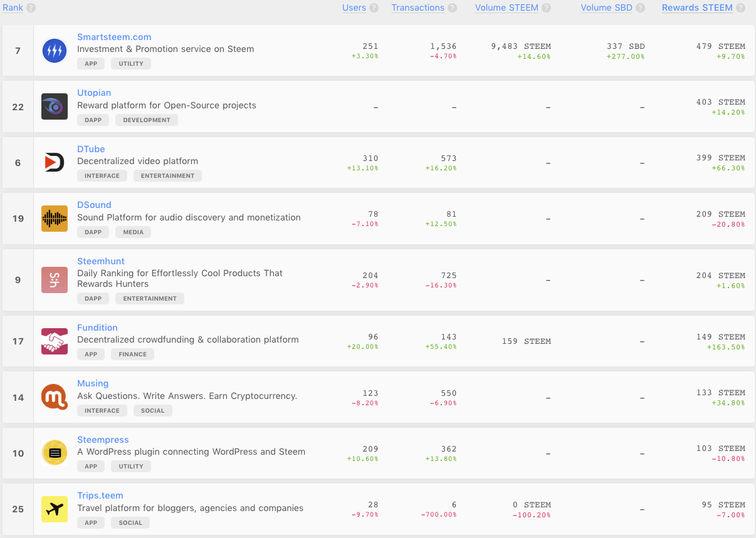This screenshot has height=538, width=756.
Task: Open the Fundition app link
Action: tap(97, 328)
